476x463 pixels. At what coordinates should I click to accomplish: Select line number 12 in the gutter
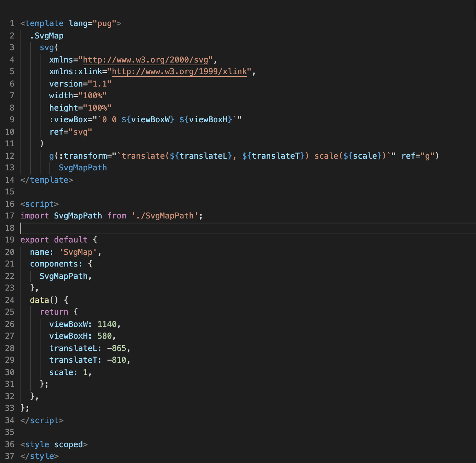point(10,156)
